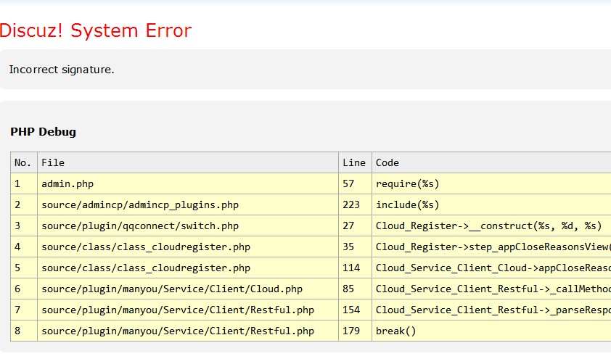The image size is (611, 364).
Task: Click line number 114
Action: 355,268
